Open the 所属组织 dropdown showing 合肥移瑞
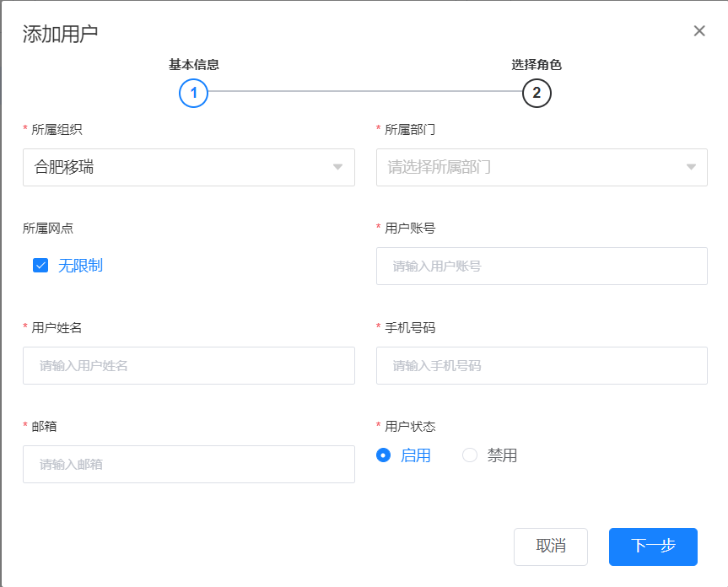 pos(177,167)
